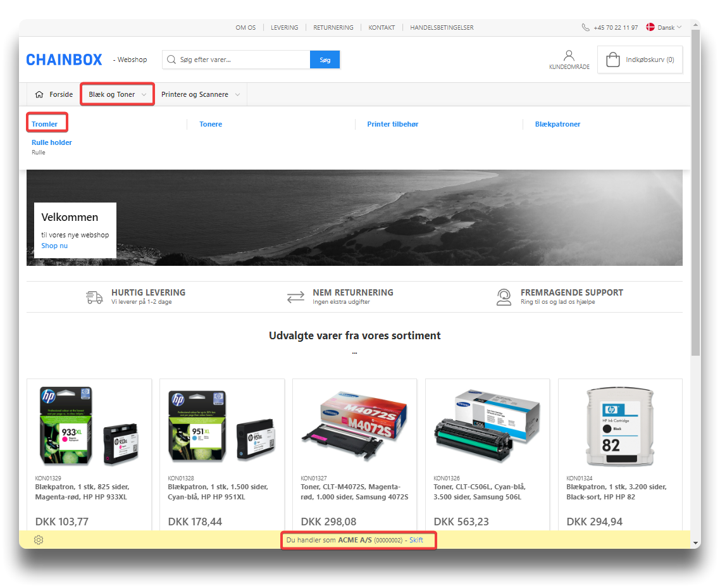Click the phone icon in top bar
The width and height of the screenshot is (720, 588).
pos(585,28)
